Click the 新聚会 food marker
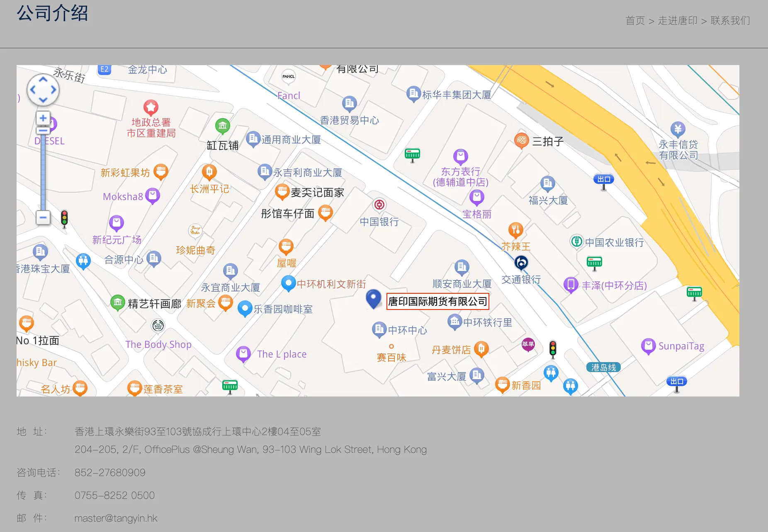This screenshot has width=768, height=532. (225, 303)
